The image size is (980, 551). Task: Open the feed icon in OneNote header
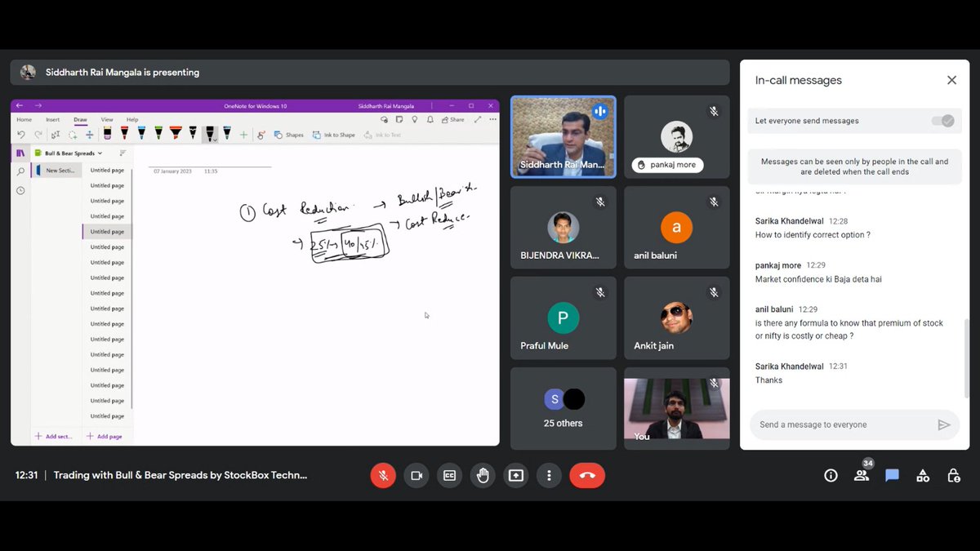(399, 119)
